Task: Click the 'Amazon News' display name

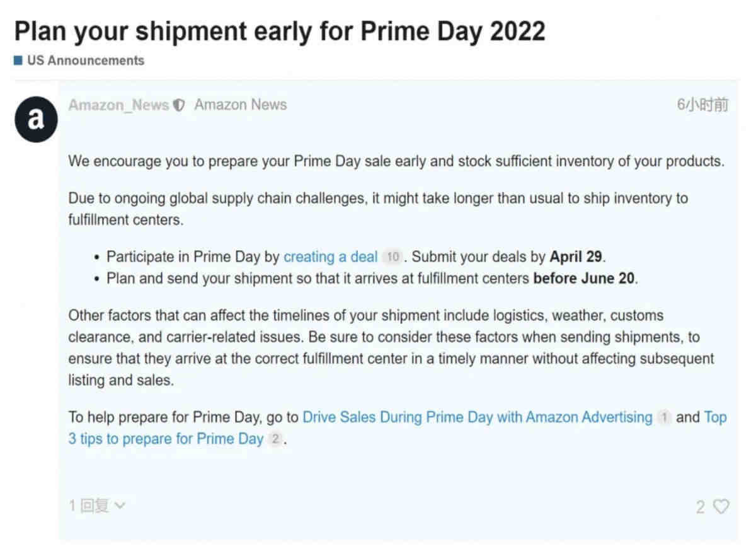Action: coord(241,105)
